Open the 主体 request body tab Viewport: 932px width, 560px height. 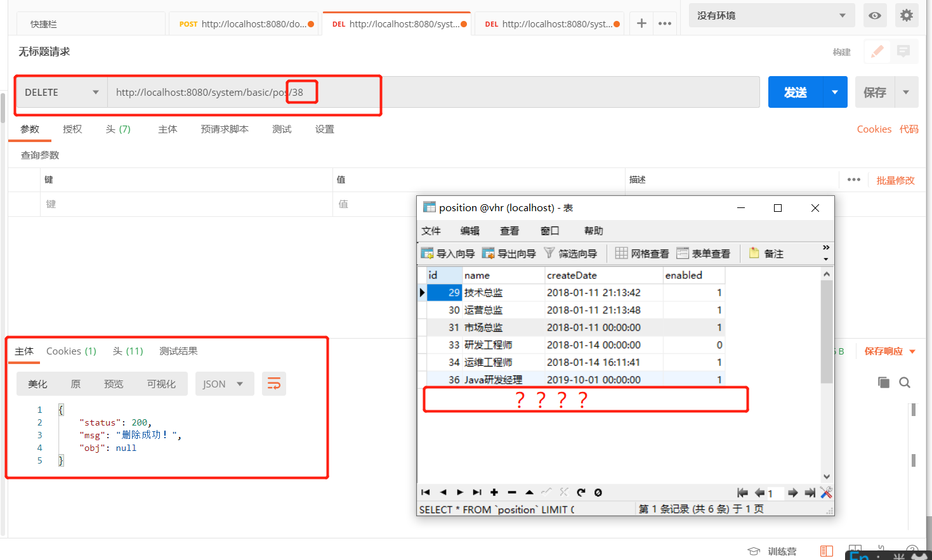pos(167,129)
